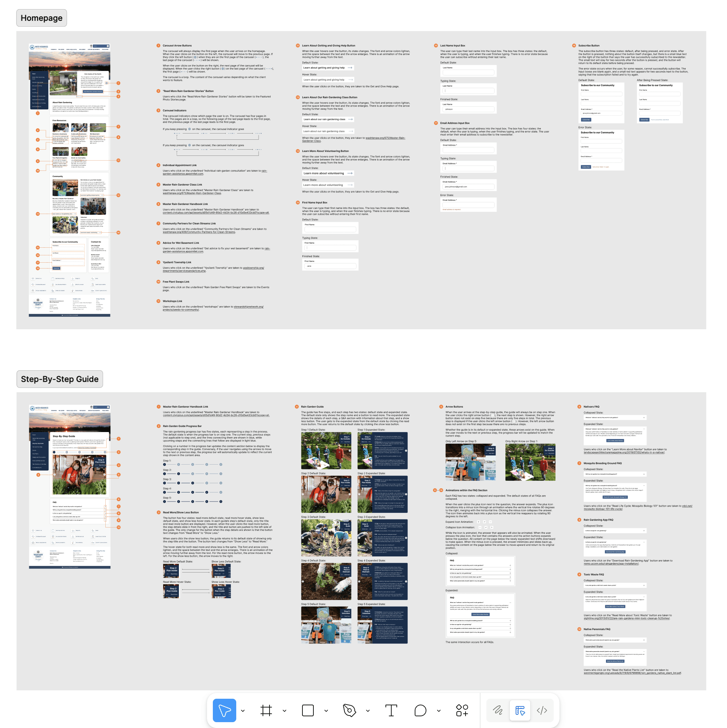
Task: Open the Frame tool dropdown chevron
Action: (285, 711)
